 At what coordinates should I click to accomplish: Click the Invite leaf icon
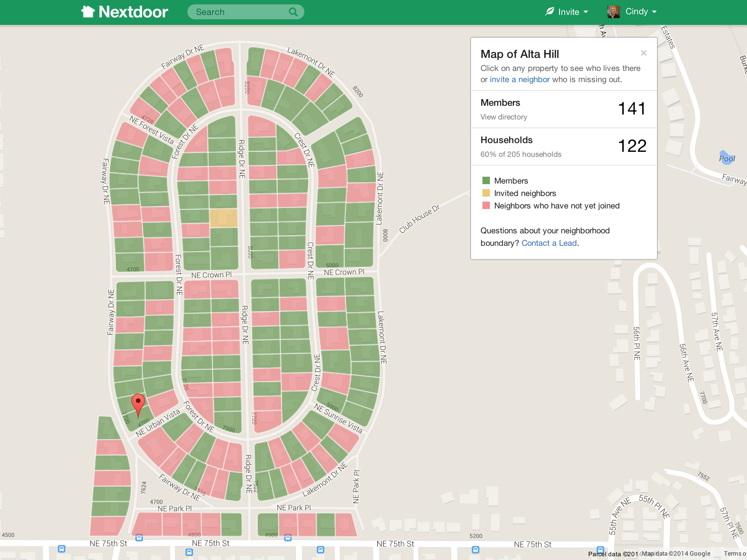[x=549, y=12]
